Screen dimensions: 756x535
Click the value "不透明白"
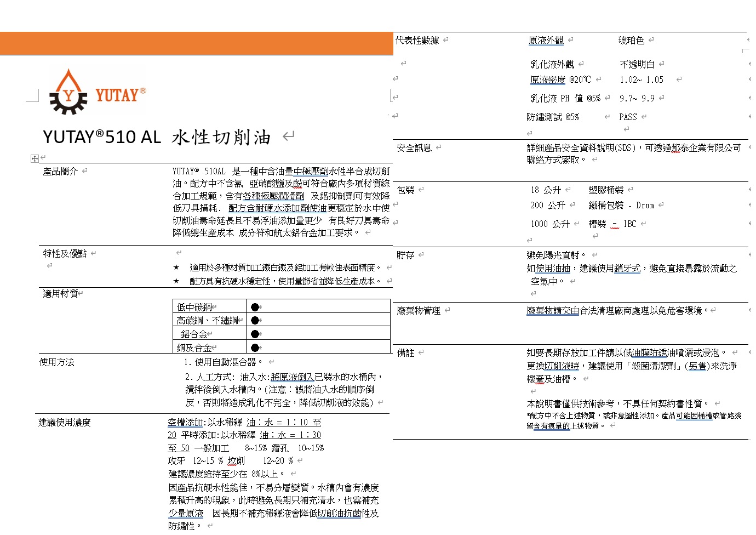point(638,64)
